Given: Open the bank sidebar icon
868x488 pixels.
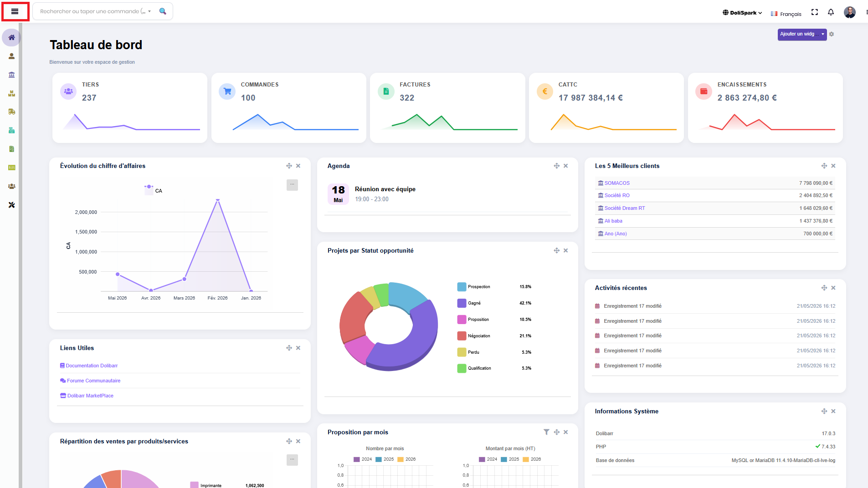Looking at the screenshot, I should 11,75.
